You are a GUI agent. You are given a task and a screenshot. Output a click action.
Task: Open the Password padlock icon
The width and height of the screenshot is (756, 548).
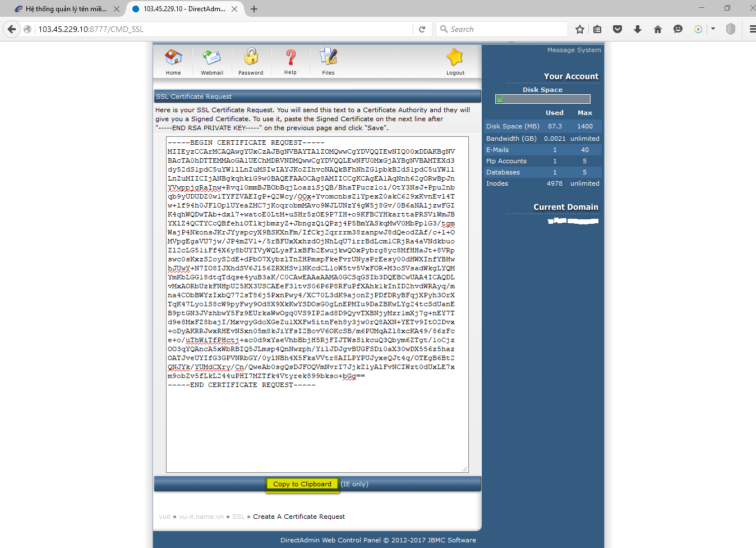click(x=251, y=57)
